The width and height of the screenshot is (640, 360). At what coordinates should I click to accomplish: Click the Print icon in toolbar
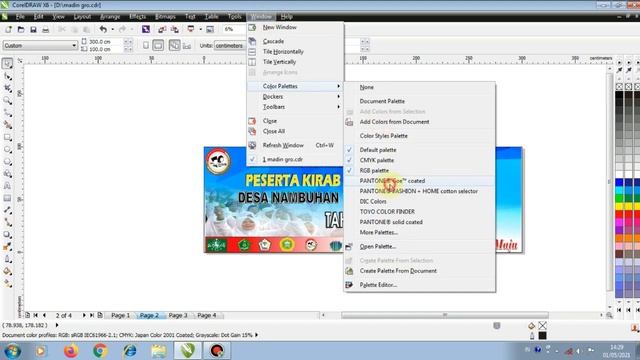pos(46,29)
